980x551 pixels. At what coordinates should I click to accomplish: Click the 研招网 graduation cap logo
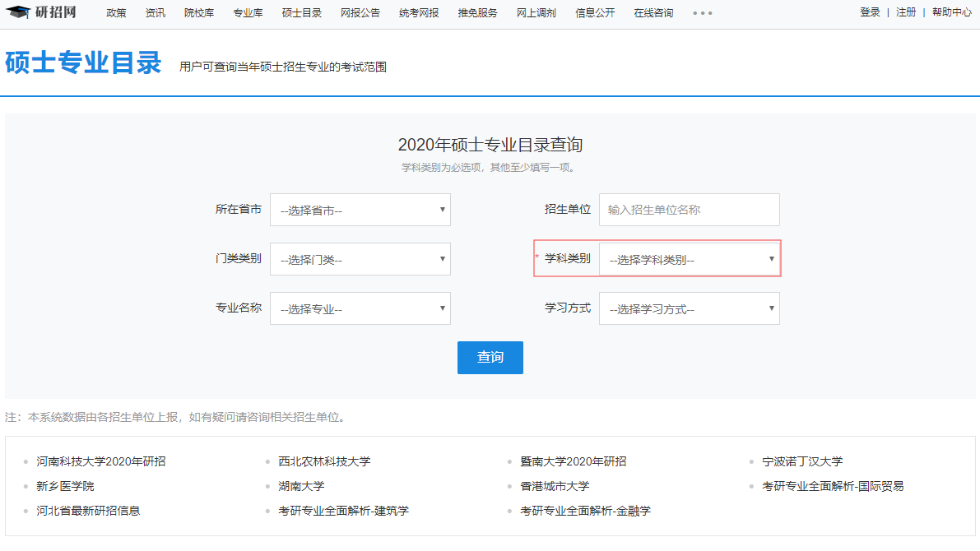[x=18, y=12]
